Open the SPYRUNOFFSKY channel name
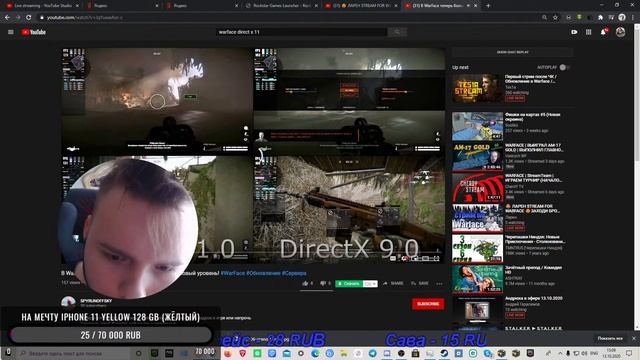Screen dimensions: 640x360 pos(96,301)
